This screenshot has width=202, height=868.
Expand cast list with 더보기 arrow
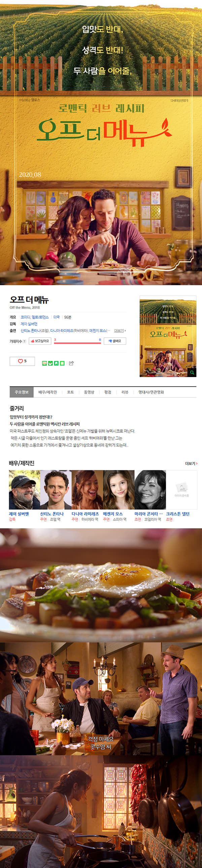[120, 331]
